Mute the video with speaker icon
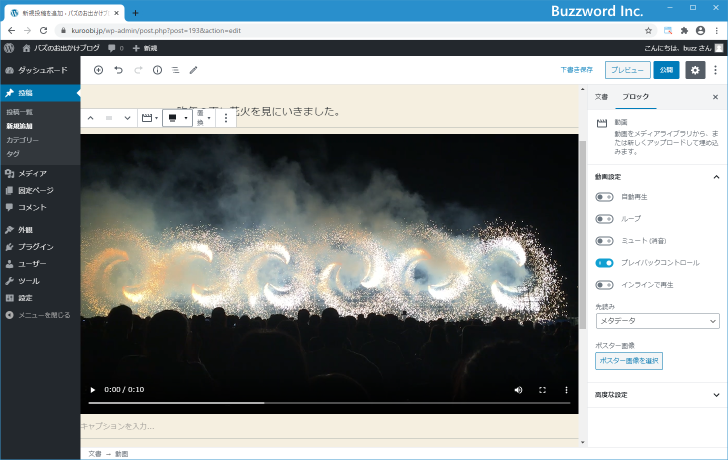The height and width of the screenshot is (460, 728). pyautogui.click(x=518, y=389)
